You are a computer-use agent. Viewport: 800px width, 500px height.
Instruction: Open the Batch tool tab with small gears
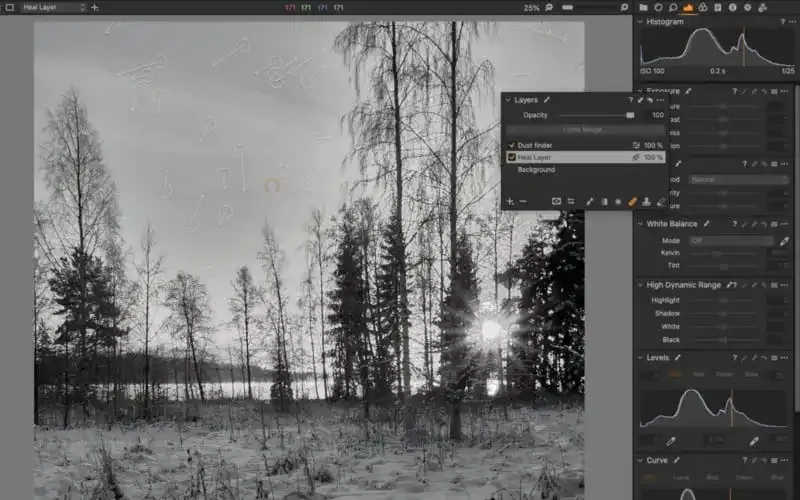[763, 7]
